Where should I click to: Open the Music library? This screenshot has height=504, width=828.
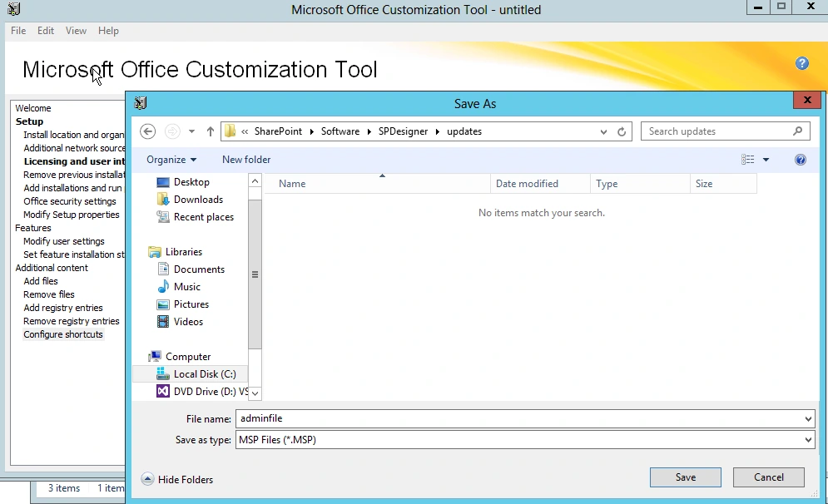point(187,287)
